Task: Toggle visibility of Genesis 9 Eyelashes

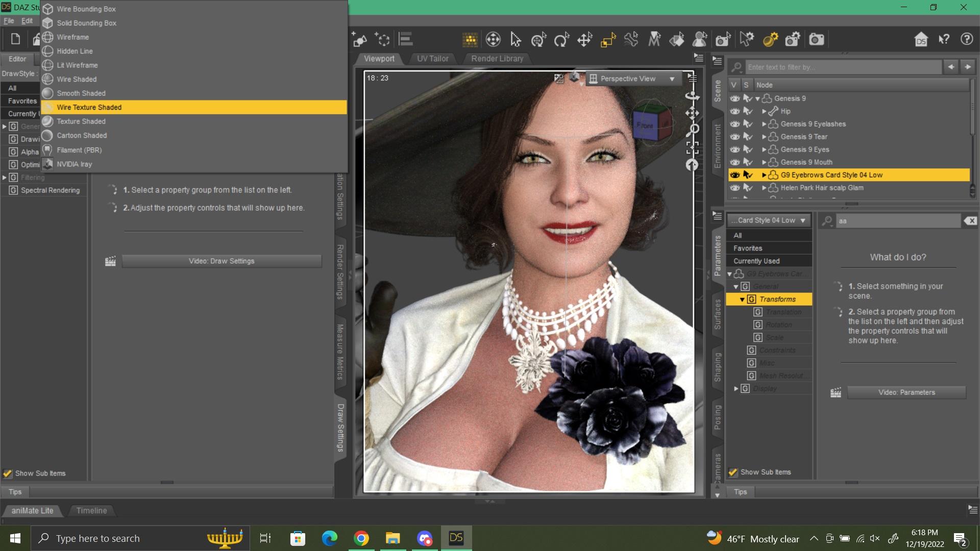Action: tap(734, 124)
